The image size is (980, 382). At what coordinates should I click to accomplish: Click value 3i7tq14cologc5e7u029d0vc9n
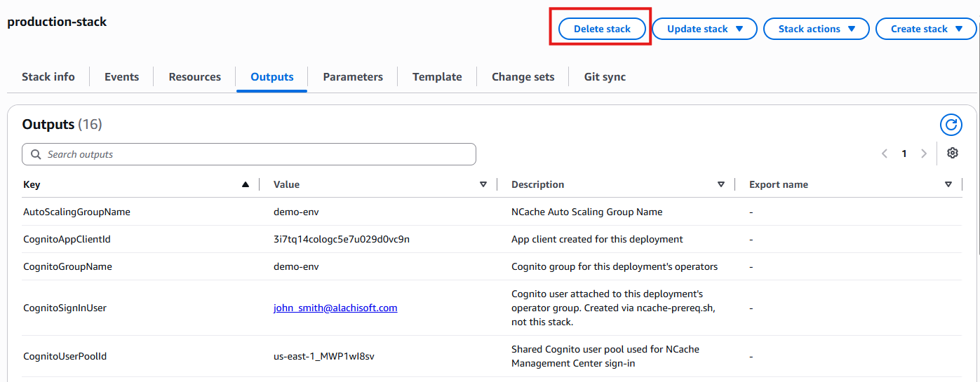(342, 239)
